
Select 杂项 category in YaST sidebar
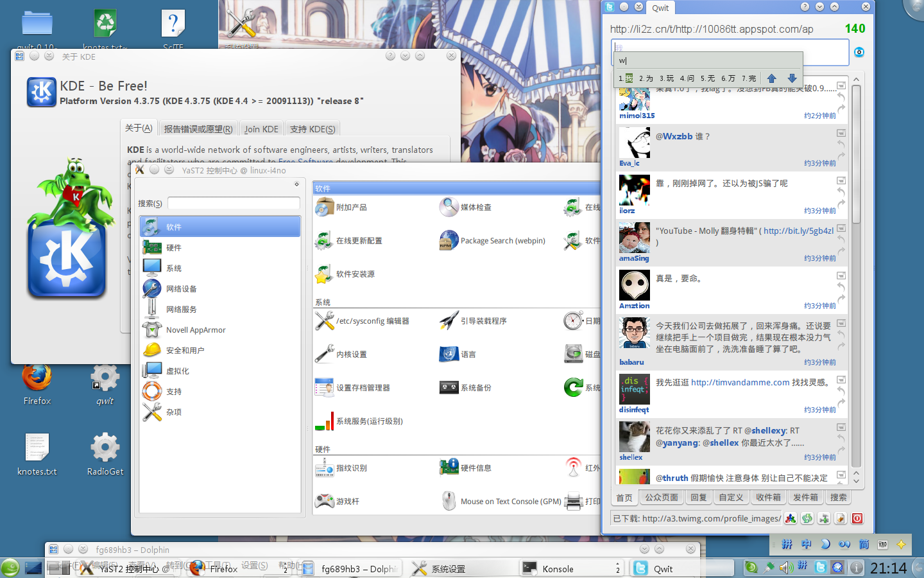click(x=219, y=412)
